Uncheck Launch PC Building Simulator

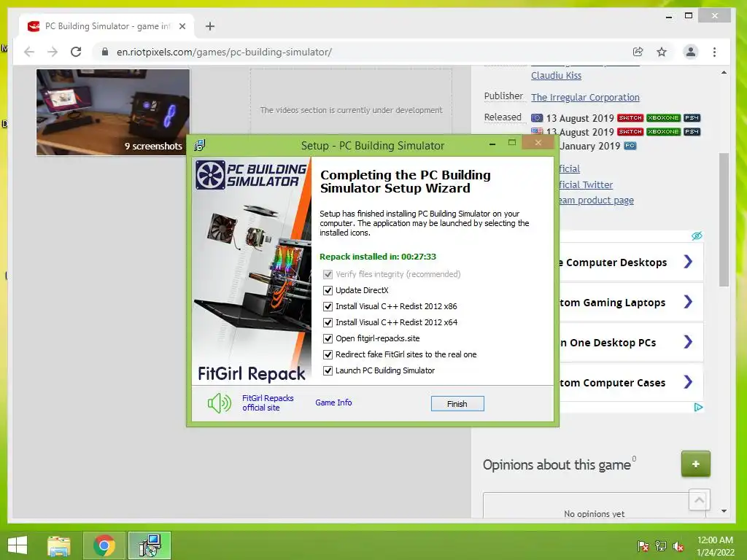[x=328, y=370]
